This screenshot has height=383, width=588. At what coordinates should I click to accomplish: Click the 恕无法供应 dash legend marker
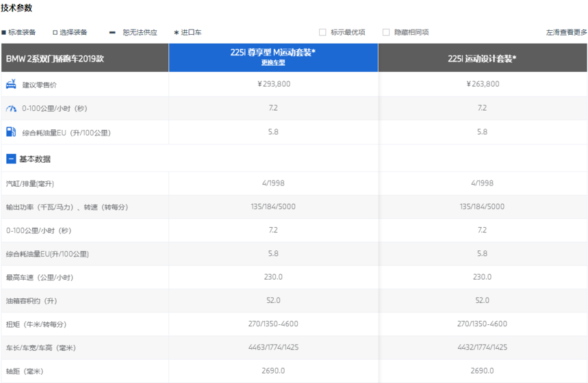point(112,33)
